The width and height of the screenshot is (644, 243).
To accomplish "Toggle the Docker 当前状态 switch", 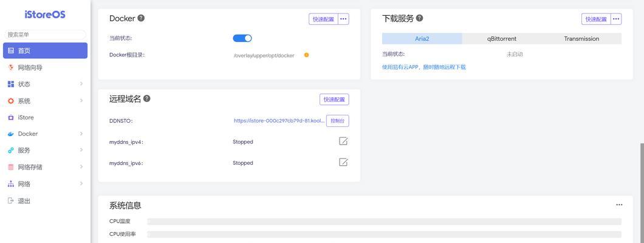I will click(x=242, y=38).
